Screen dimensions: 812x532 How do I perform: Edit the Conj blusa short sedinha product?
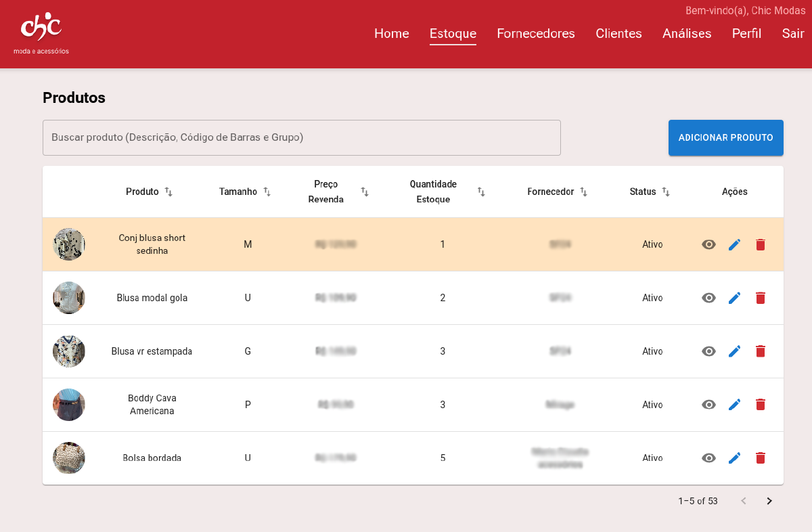[x=734, y=244]
